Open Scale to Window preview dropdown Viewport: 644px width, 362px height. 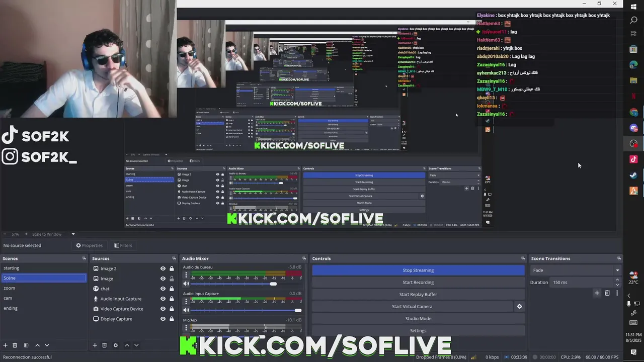click(x=53, y=234)
